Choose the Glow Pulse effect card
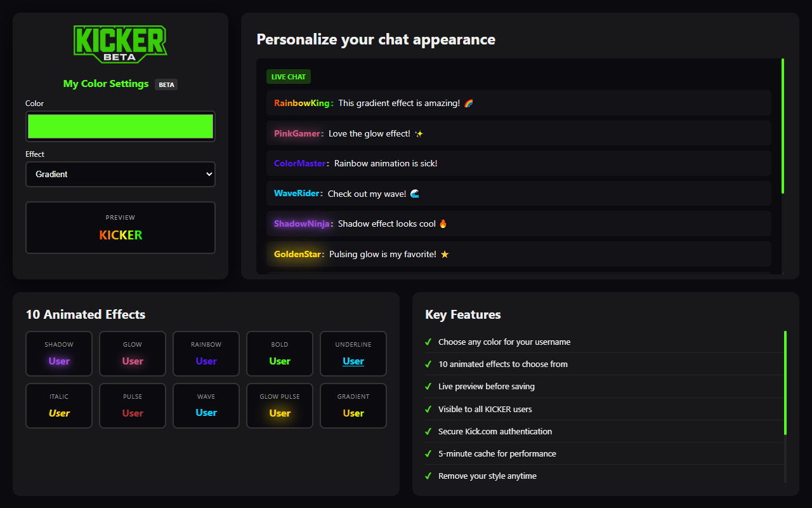Image resolution: width=812 pixels, height=508 pixels. click(x=280, y=406)
